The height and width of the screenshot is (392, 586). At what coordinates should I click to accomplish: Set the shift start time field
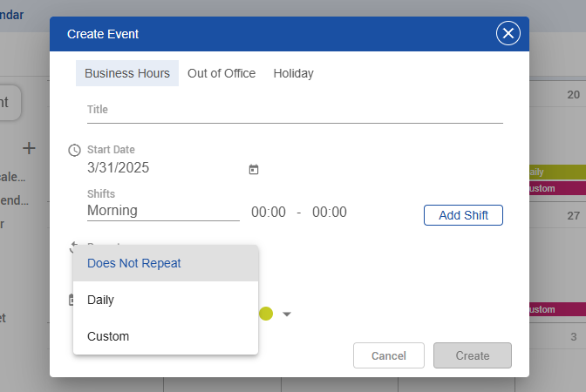[269, 212]
